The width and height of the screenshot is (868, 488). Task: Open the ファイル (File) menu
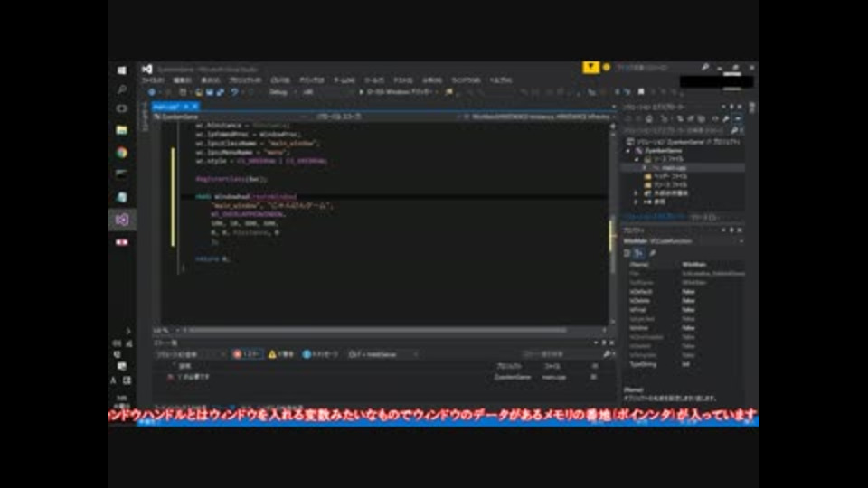[x=154, y=80]
